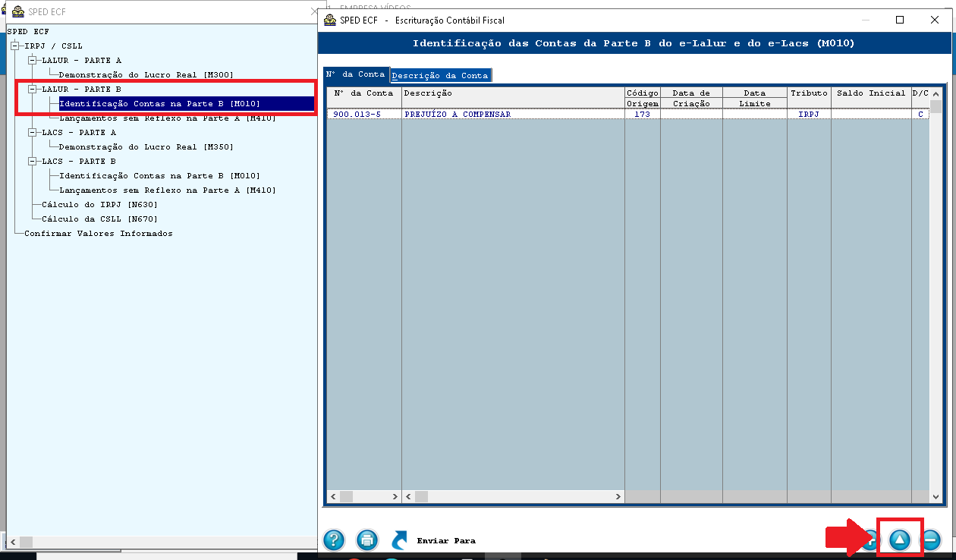Open the help question mark button
Screen dimensions: 956x560
click(334, 540)
